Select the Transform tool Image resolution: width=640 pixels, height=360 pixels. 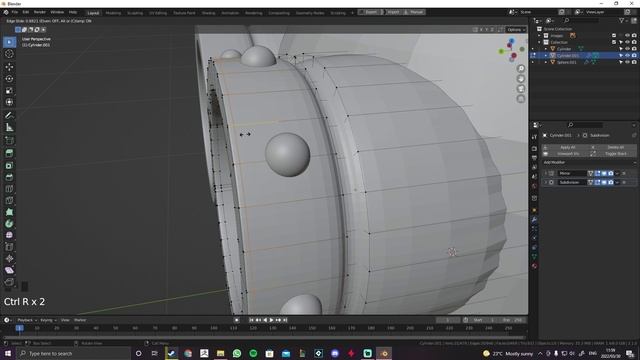pyautogui.click(x=9, y=102)
